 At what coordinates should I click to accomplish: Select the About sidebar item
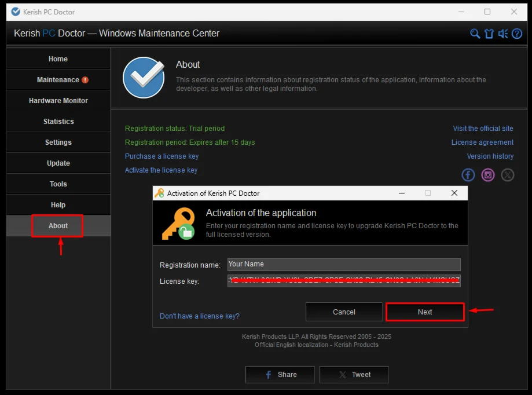point(58,226)
